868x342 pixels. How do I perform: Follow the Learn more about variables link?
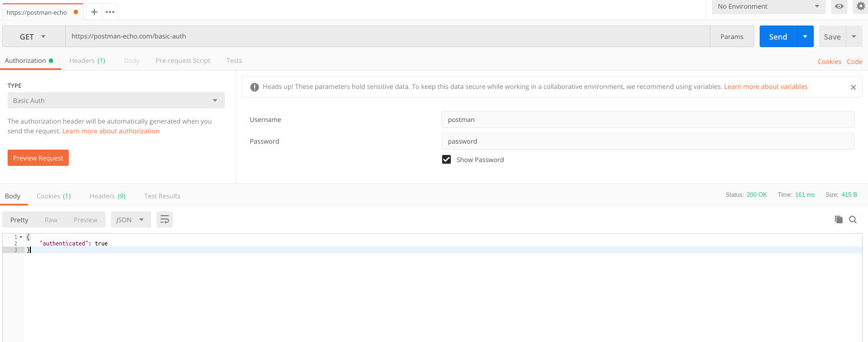point(766,87)
